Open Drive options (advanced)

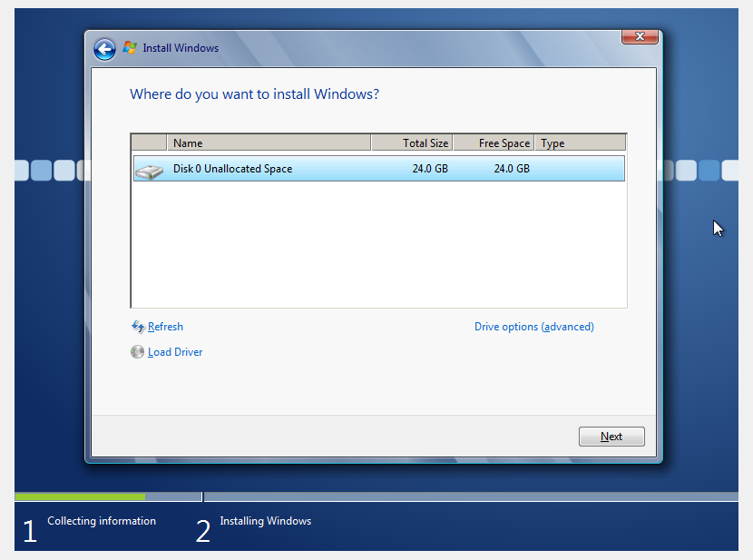coord(533,327)
